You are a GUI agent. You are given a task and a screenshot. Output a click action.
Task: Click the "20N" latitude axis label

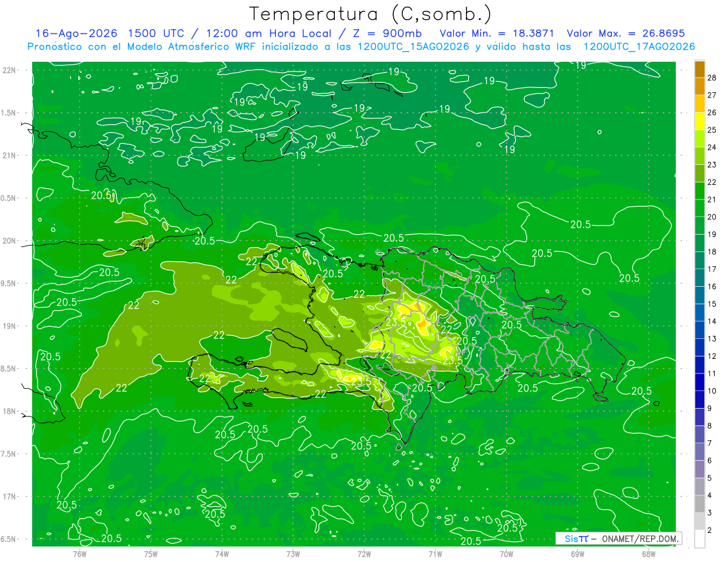point(10,241)
